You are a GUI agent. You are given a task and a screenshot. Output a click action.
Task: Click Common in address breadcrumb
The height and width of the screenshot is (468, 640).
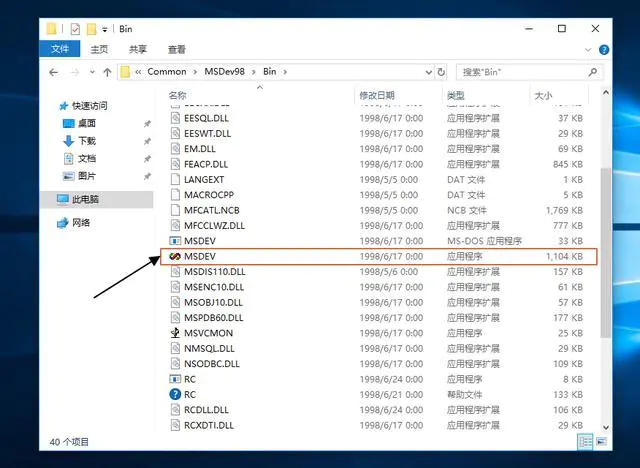coord(167,71)
